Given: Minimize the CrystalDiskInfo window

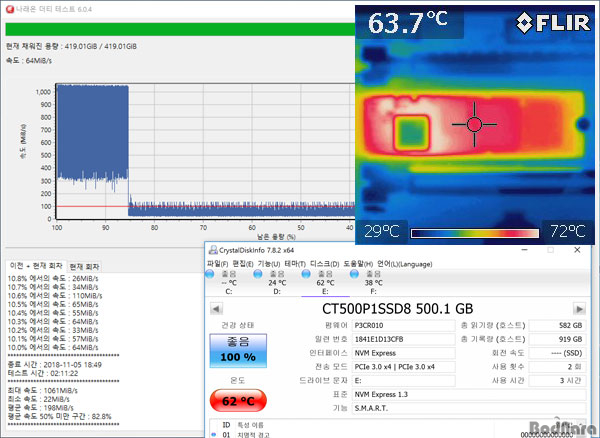Looking at the screenshot, I should pos(525,250).
